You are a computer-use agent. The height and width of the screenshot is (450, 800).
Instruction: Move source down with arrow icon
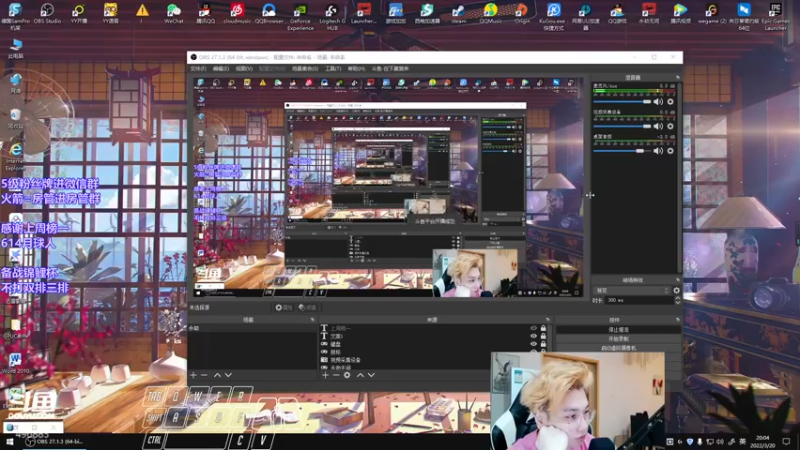371,375
